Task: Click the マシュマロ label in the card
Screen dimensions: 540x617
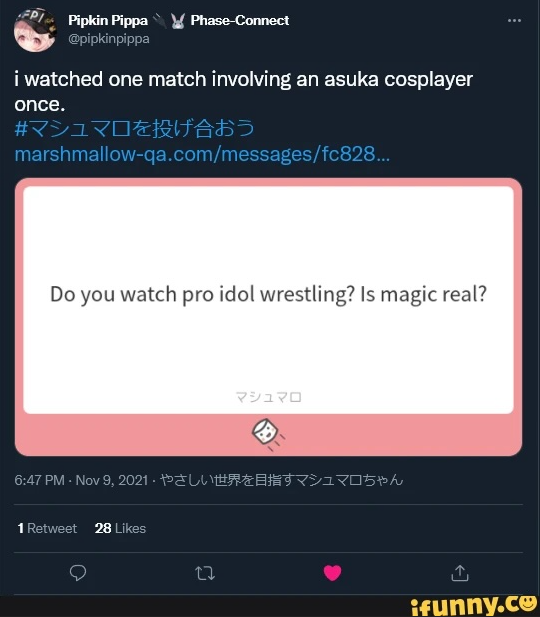Action: (x=268, y=397)
